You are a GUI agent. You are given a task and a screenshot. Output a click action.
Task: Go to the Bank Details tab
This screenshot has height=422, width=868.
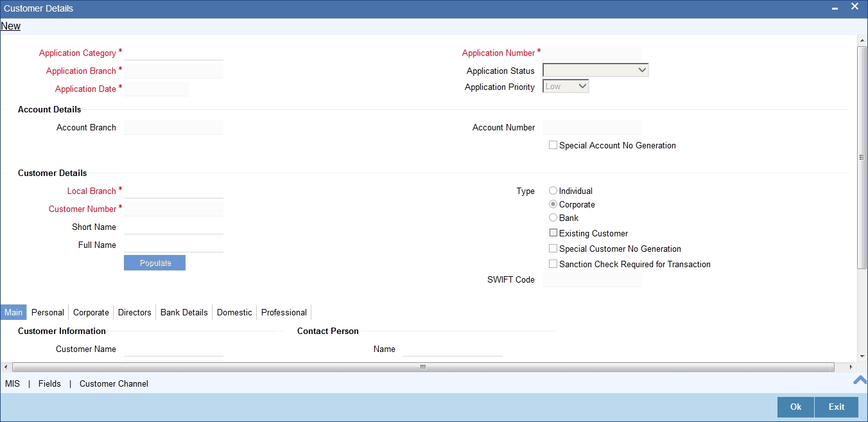coord(184,312)
